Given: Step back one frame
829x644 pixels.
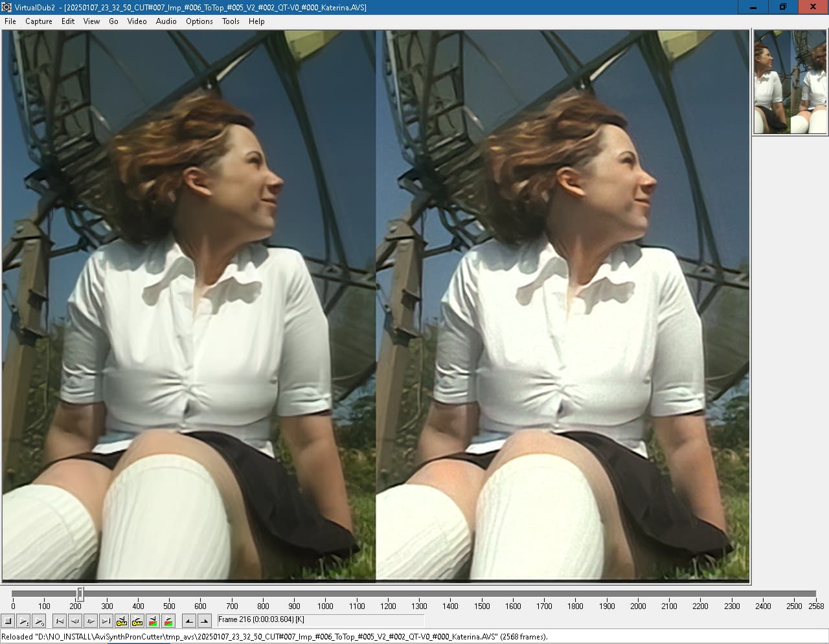Looking at the screenshot, I should (x=75, y=621).
